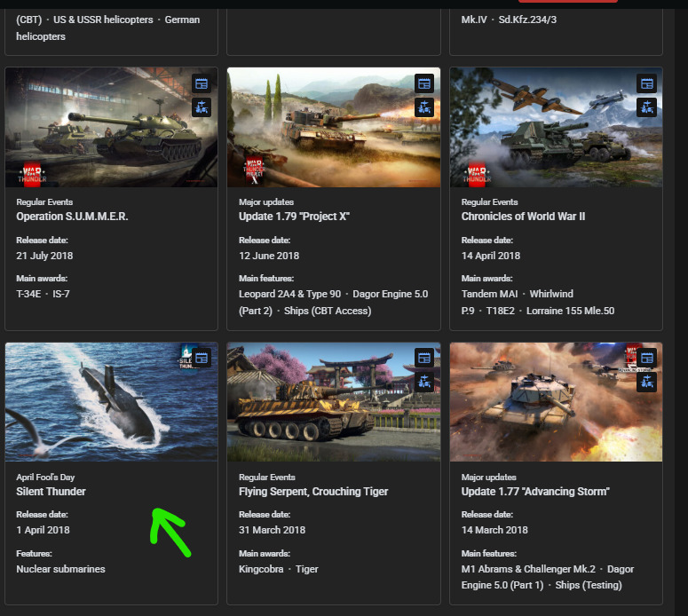Click the submarine Silent Thunder thumbnail
This screenshot has width=688, height=616.
(x=112, y=402)
